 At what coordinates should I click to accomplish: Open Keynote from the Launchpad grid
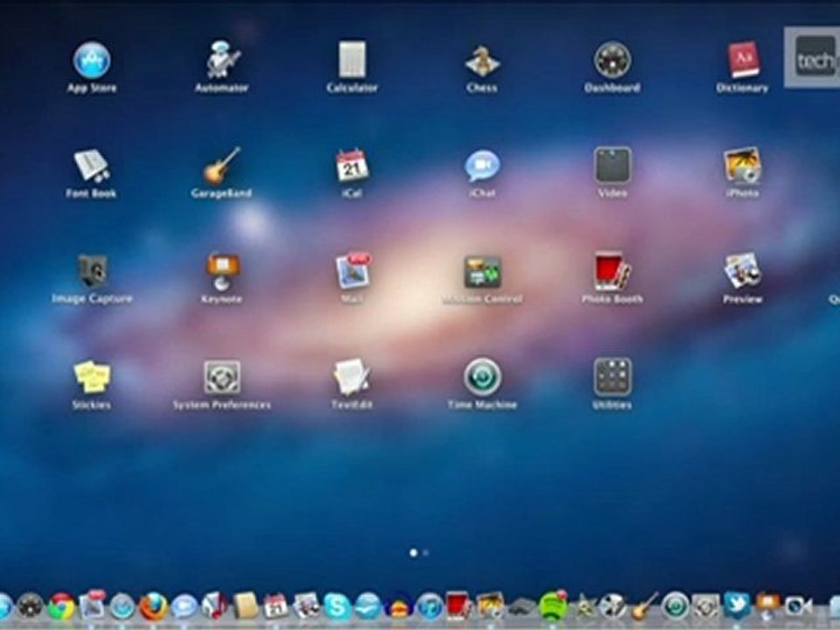(x=221, y=271)
